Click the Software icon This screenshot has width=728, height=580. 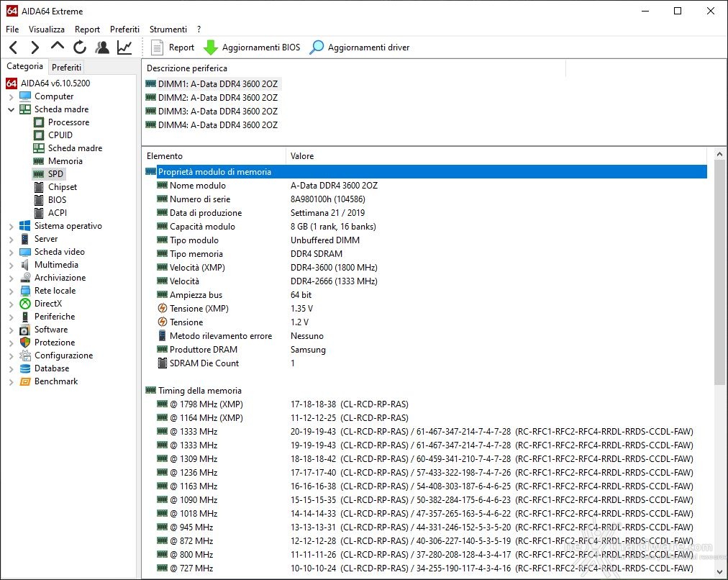tap(25, 330)
